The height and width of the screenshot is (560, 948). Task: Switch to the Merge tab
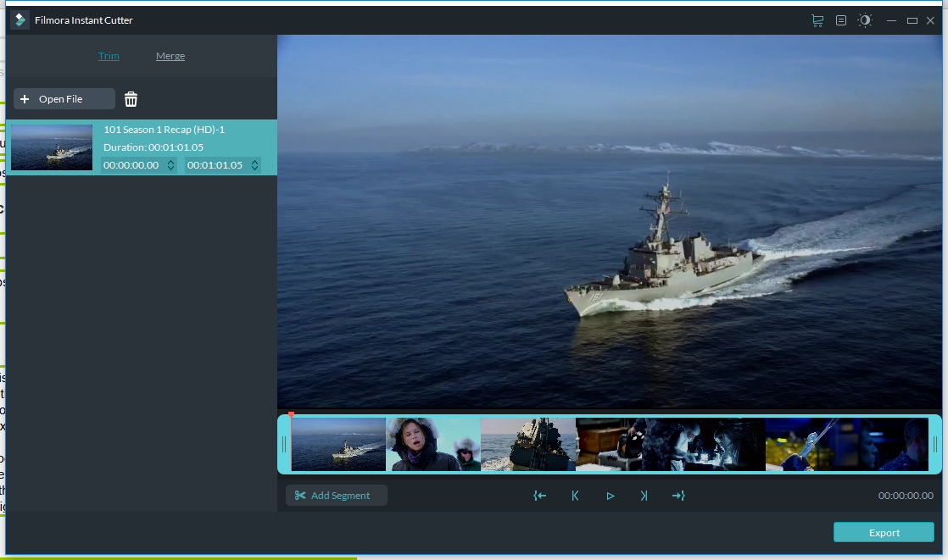(170, 55)
